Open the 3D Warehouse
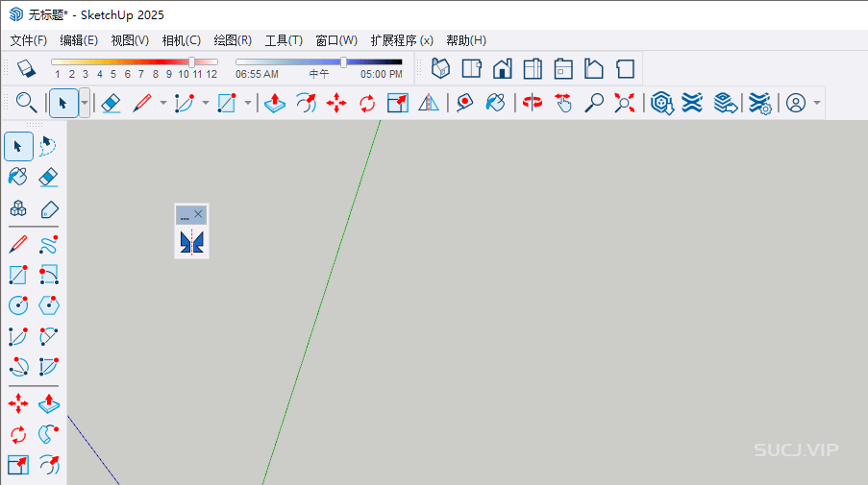 [661, 103]
